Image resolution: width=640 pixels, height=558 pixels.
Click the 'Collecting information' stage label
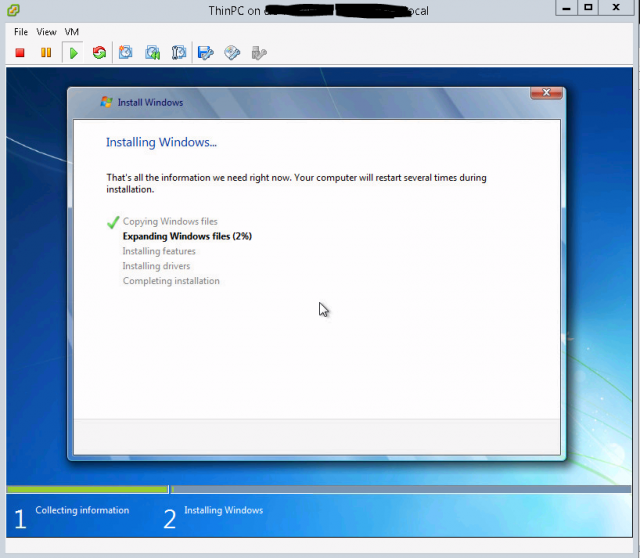[82, 510]
